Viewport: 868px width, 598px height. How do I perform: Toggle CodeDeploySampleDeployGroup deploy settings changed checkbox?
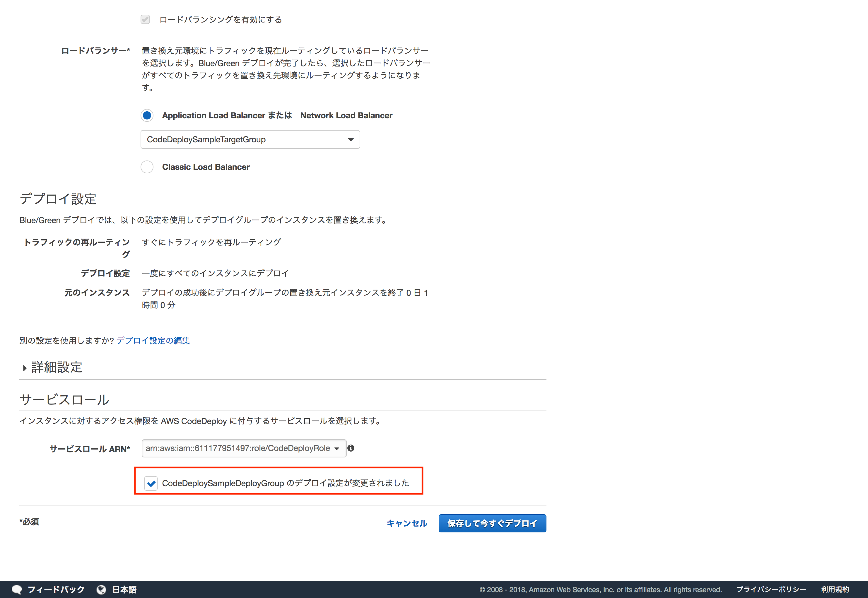click(x=151, y=483)
